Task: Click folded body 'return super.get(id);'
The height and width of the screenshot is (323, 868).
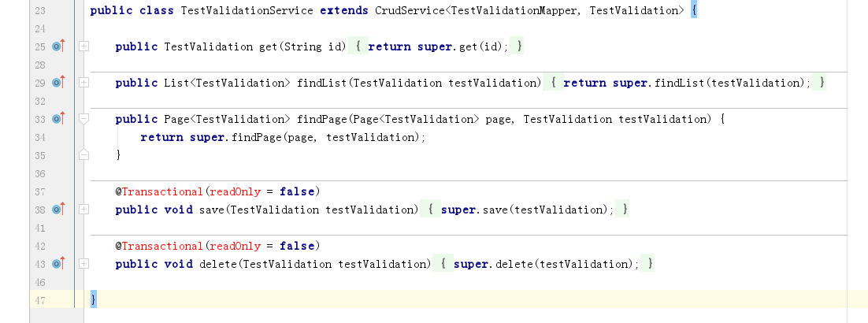Action: [x=436, y=46]
